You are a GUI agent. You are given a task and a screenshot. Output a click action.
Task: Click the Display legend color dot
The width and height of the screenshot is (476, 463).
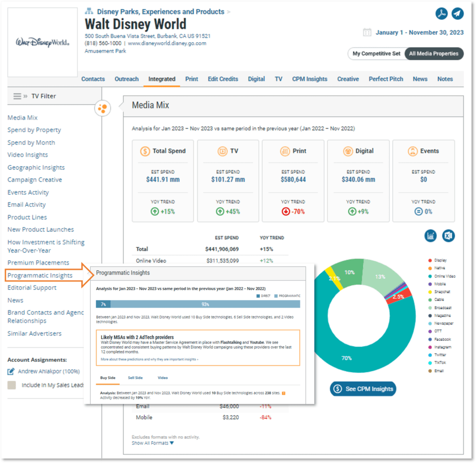(x=430, y=261)
